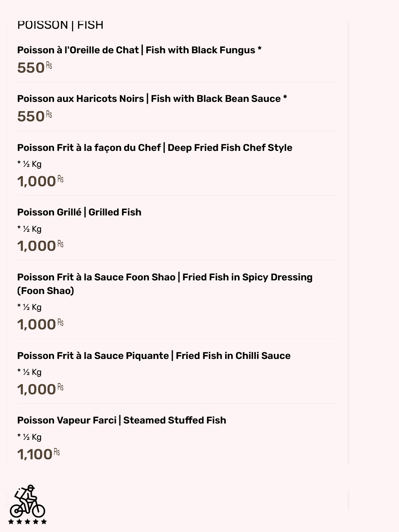Image resolution: width=399 pixels, height=532 pixels.
Task: Open Steamed Stuffed Fish menu entry
Action: (122, 420)
